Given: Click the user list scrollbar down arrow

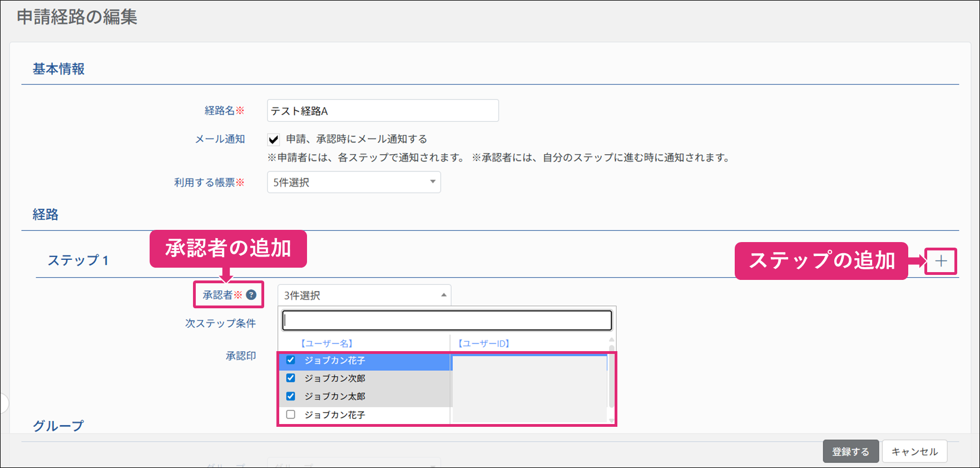Looking at the screenshot, I should point(611,421).
